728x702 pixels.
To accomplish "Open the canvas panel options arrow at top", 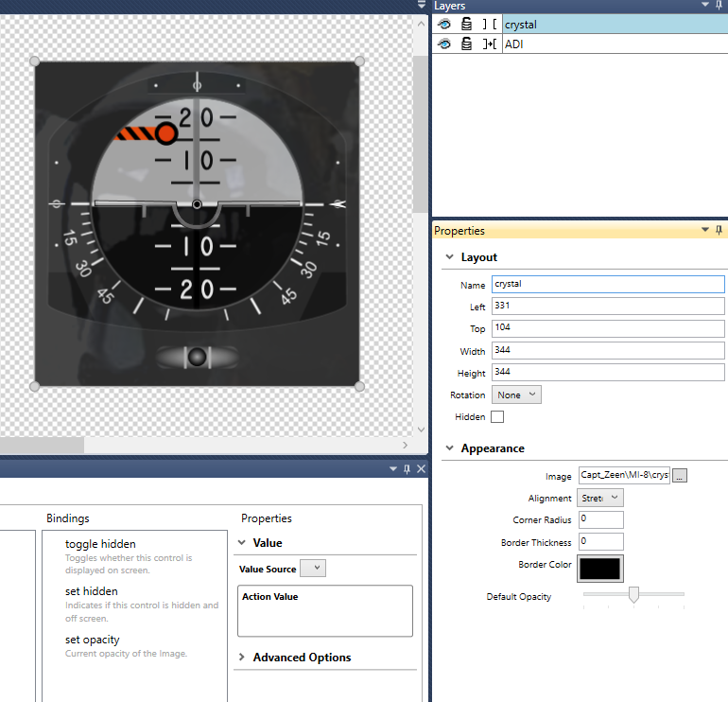I will point(422,5).
